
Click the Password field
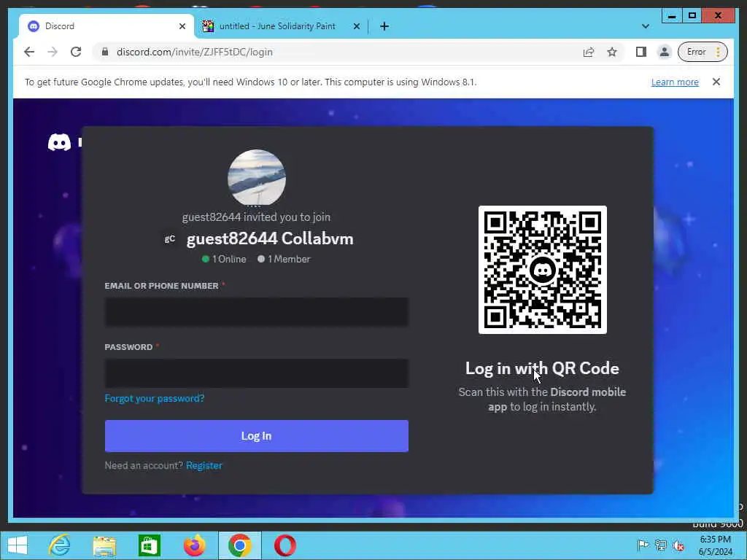tap(256, 373)
